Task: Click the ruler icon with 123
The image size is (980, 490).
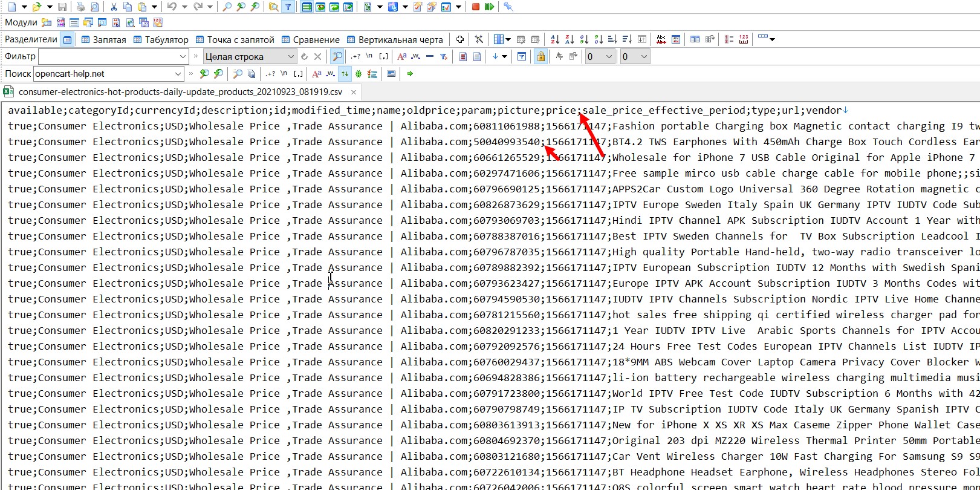Action: click(x=744, y=39)
